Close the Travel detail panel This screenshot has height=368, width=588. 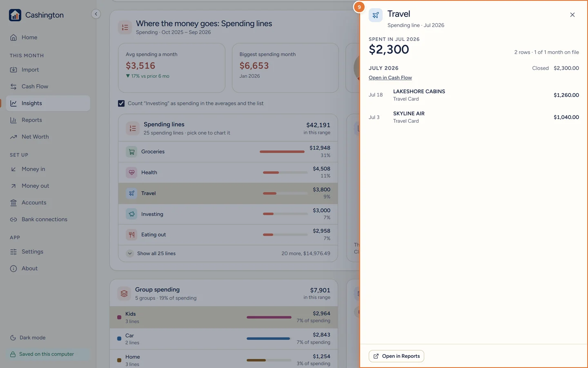point(572,15)
